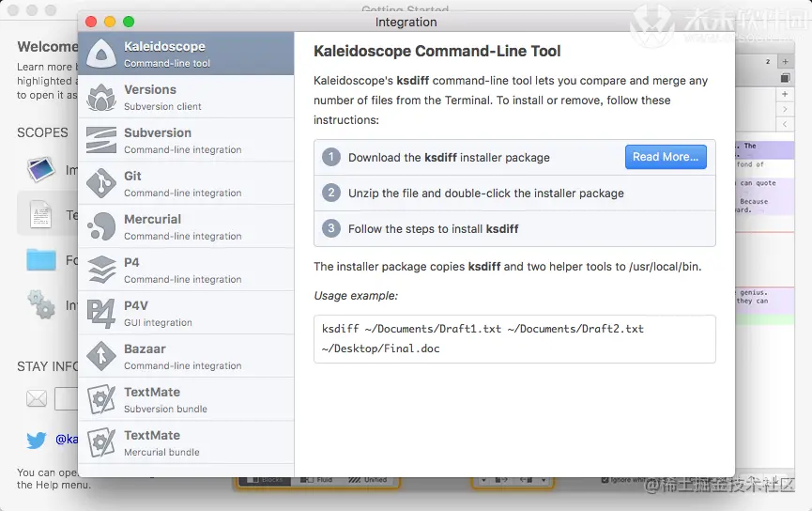Screen dimensions: 812x511
Task: Click the 'can quote' line in diff window
Action: coord(758,183)
